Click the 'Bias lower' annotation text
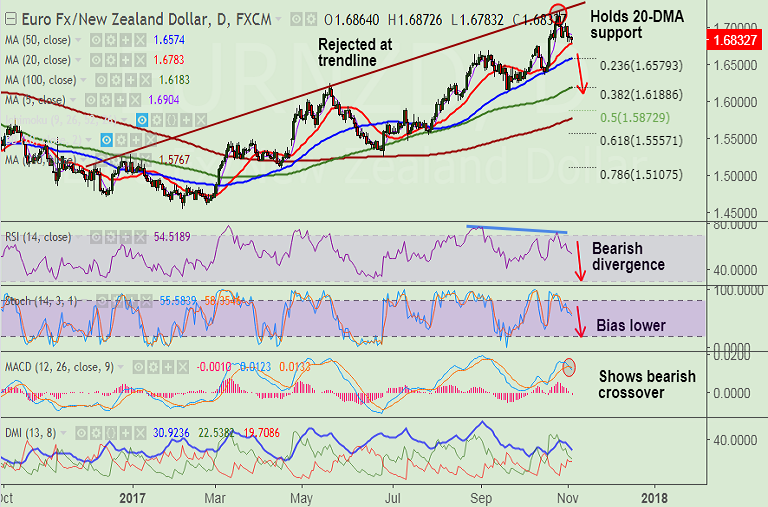The height and width of the screenshot is (507, 768). coord(631,326)
